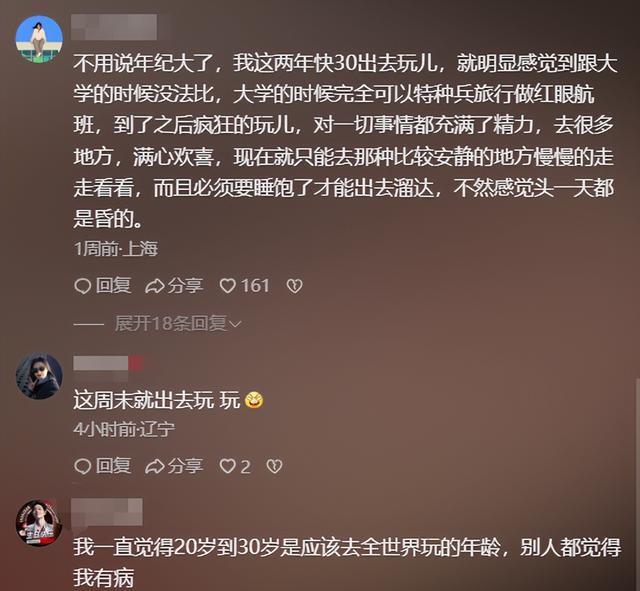Viewport: 640px width, 591px height.
Task: Click the 1周前·上海 timestamp
Action: [116, 249]
